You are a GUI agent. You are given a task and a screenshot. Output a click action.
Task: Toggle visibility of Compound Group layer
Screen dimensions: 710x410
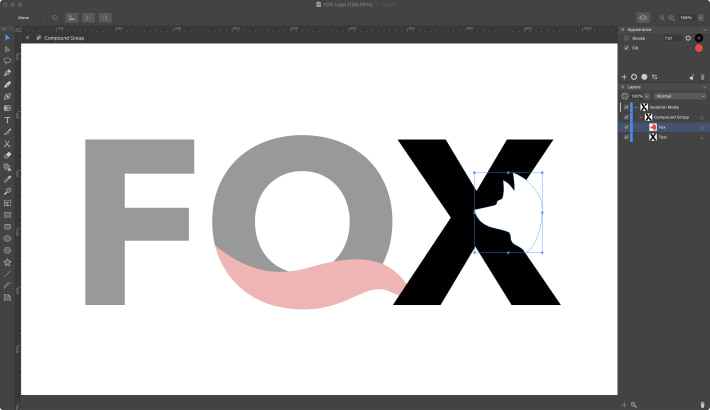click(627, 117)
